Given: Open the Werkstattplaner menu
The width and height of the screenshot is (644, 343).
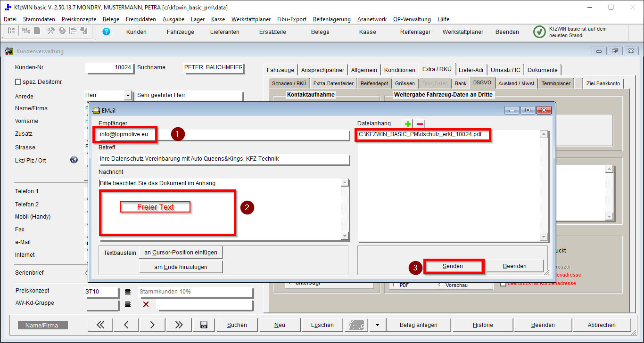Looking at the screenshot, I should [x=251, y=19].
